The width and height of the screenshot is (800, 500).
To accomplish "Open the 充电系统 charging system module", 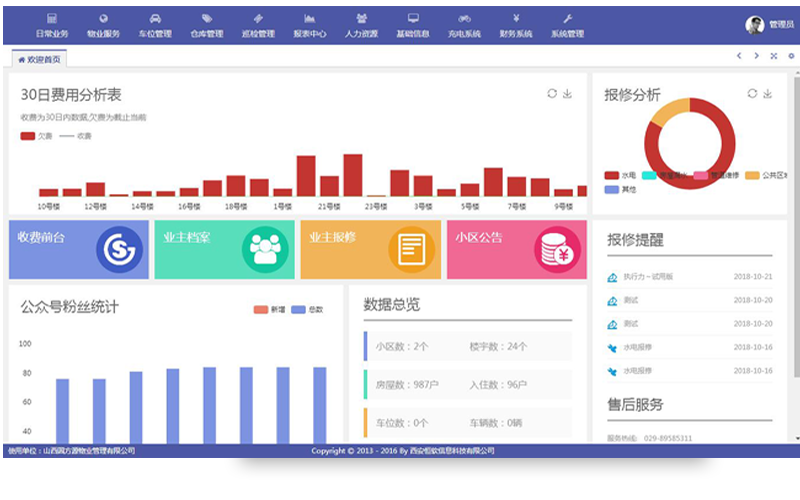I will tap(464, 26).
